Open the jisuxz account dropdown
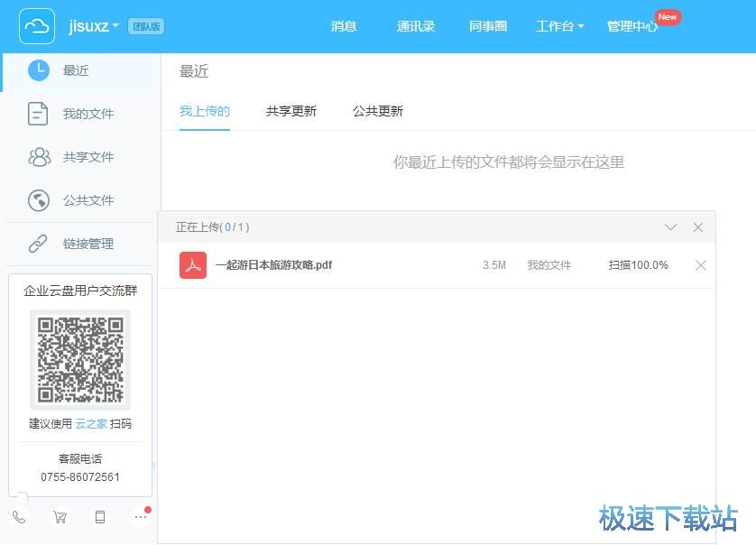Screen dimensions: 756x545 94,25
